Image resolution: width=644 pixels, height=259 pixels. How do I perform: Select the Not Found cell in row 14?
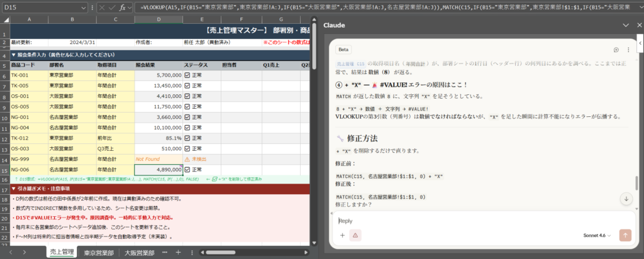tap(158, 159)
